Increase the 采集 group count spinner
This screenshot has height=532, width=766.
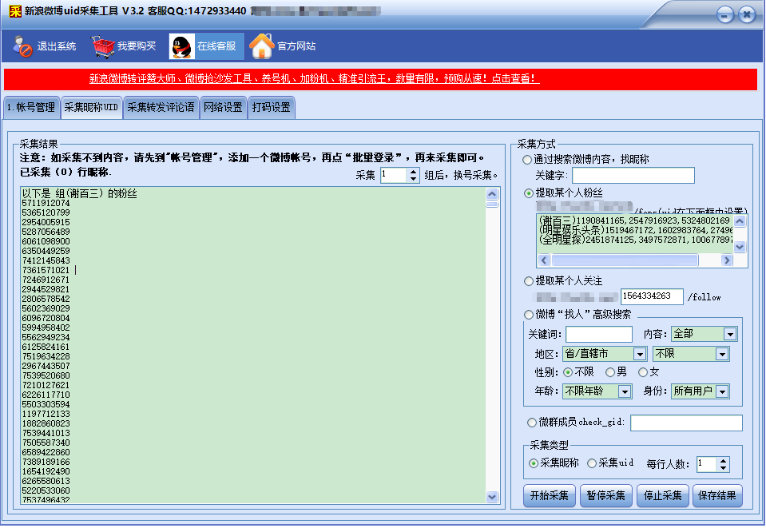[413, 172]
